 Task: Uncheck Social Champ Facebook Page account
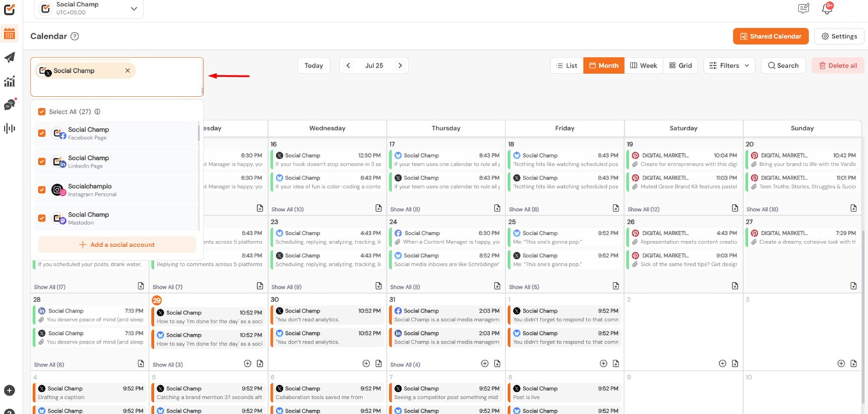(x=42, y=134)
